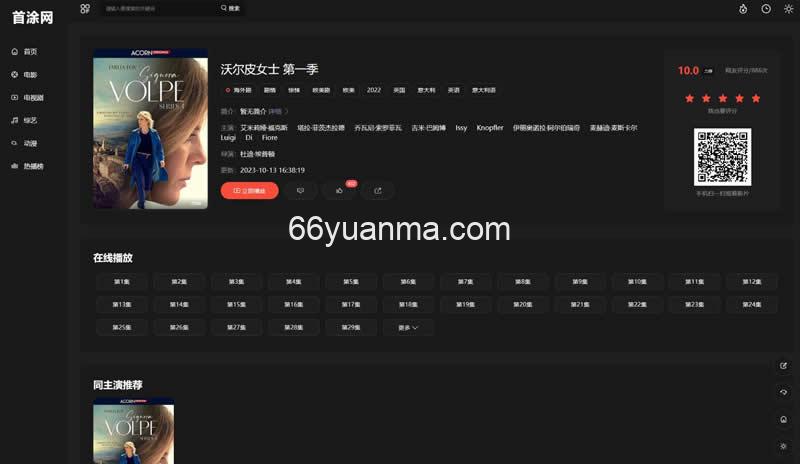Viewport: 800px width, 464px height.
Task: Play episode 第5集
Action: pyautogui.click(x=351, y=282)
